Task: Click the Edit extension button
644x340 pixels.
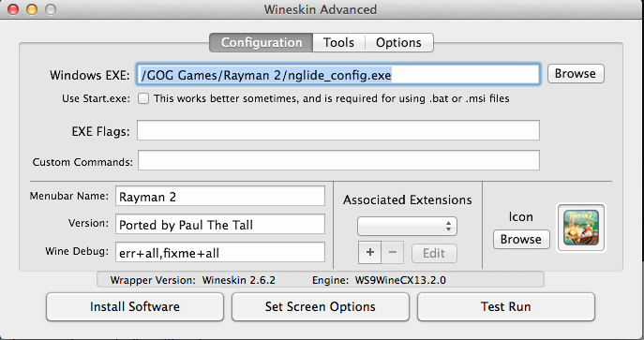Action: pyautogui.click(x=434, y=253)
